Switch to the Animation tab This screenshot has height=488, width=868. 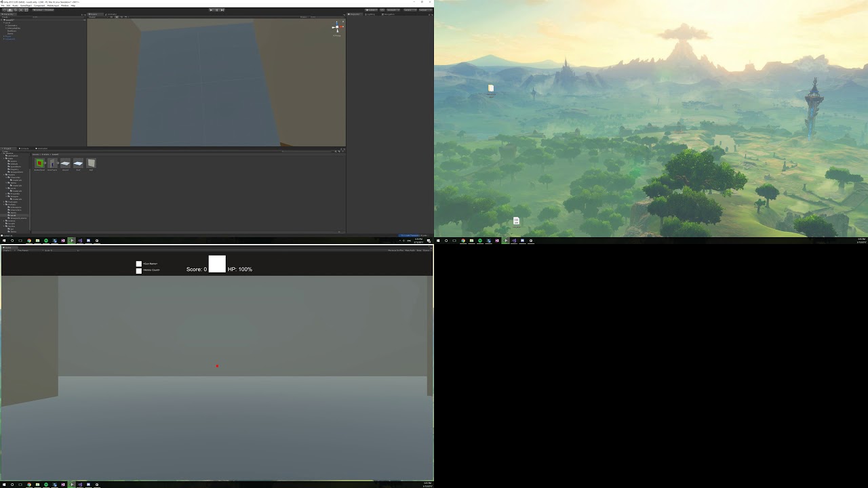pyautogui.click(x=42, y=148)
